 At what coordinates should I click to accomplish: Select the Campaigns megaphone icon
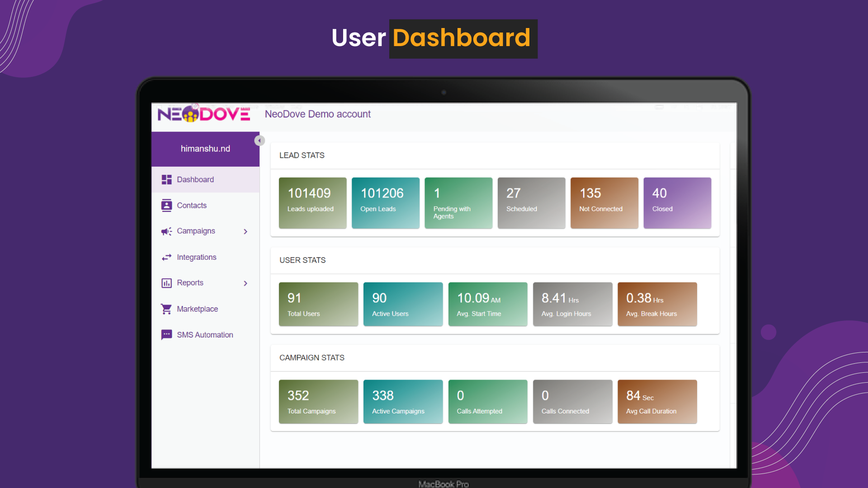click(x=166, y=231)
